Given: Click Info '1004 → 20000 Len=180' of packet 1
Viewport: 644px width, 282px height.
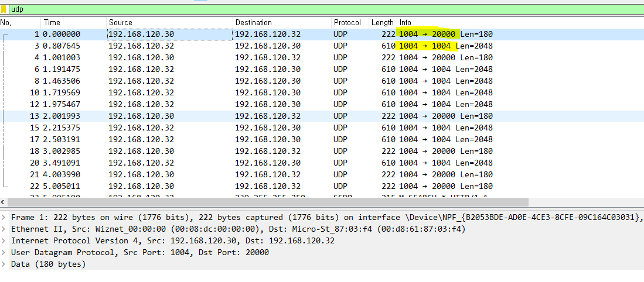Looking at the screenshot, I should [x=446, y=35].
